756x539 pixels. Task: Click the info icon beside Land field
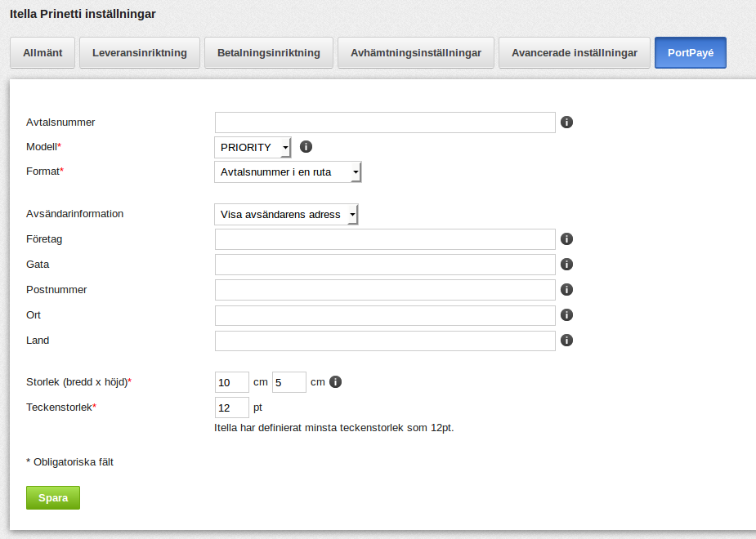(566, 341)
